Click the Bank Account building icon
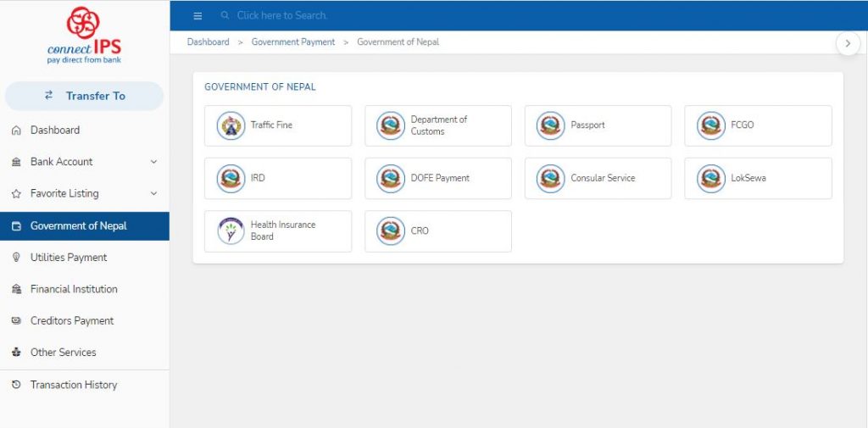This screenshot has width=868, height=428. point(17,162)
